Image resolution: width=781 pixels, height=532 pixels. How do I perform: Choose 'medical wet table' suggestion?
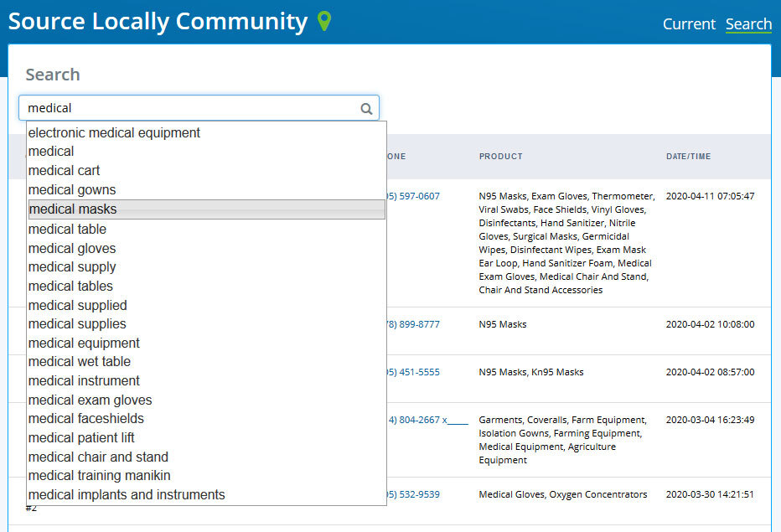pyautogui.click(x=80, y=362)
